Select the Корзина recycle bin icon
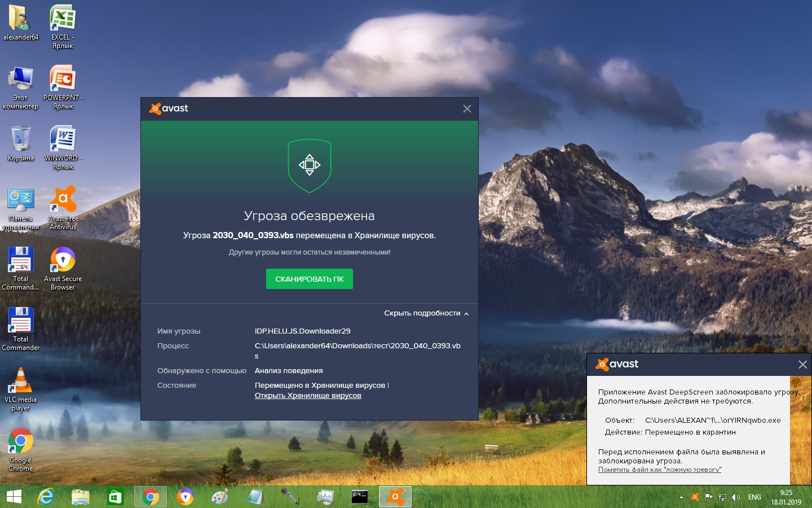The width and height of the screenshot is (812, 508). pyautogui.click(x=21, y=143)
